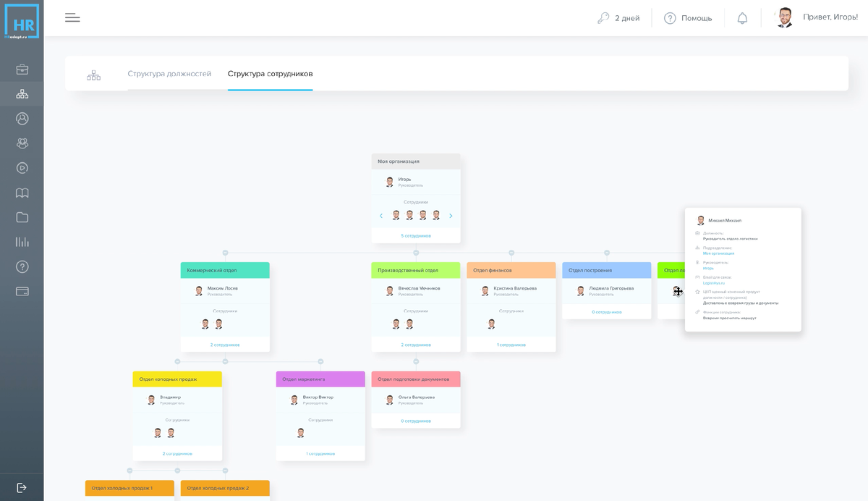Screen dimensions: 868x501
Task: Open 2 сотрудников link in Коммерческий отдел
Action: coord(225,345)
